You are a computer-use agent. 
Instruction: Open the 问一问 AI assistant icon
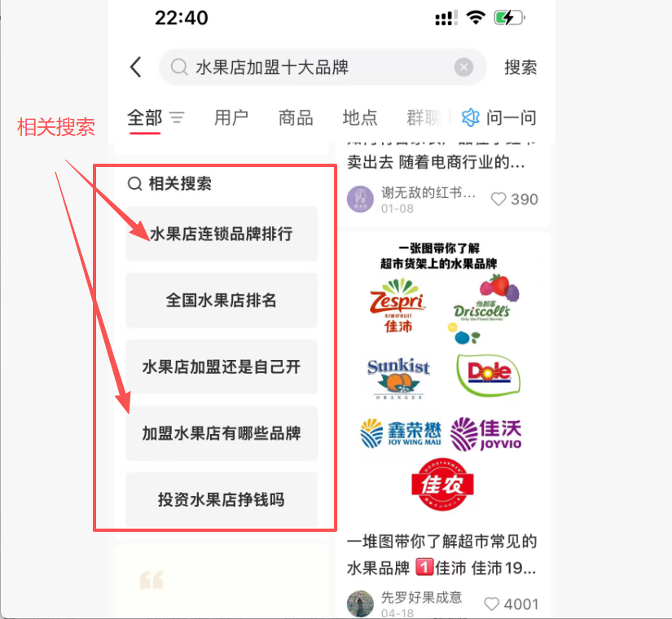470,117
